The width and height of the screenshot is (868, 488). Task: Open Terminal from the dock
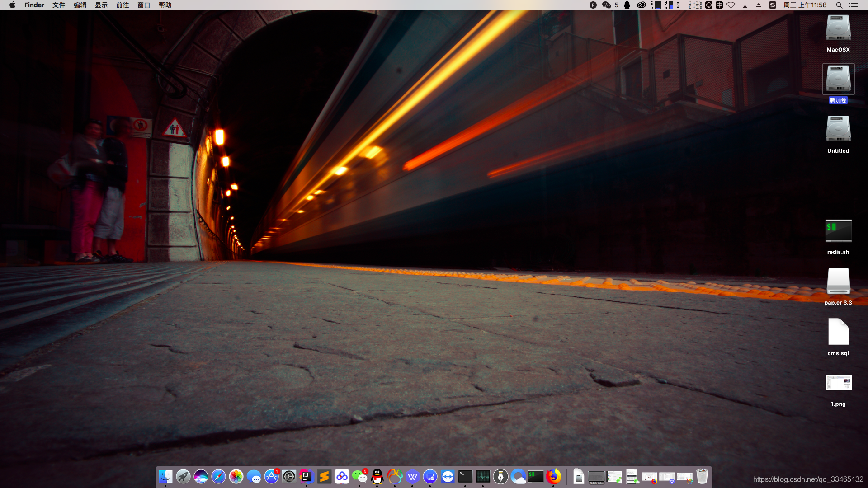465,476
